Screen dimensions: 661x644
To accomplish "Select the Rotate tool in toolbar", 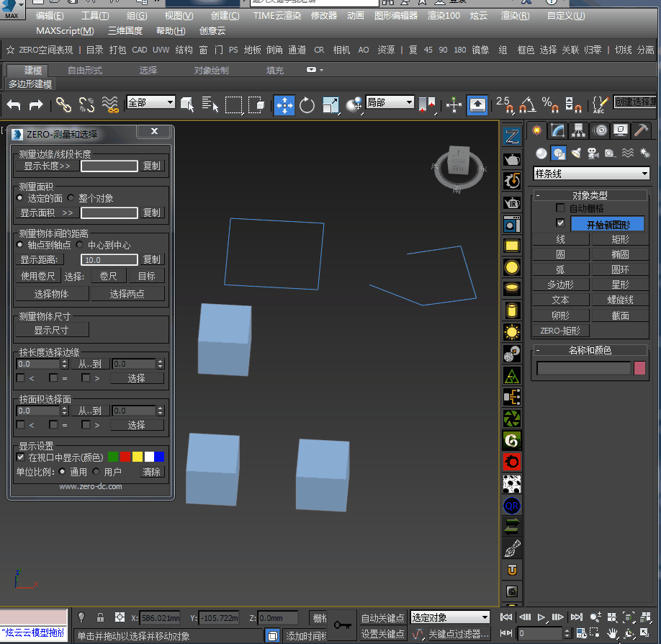I will click(307, 105).
